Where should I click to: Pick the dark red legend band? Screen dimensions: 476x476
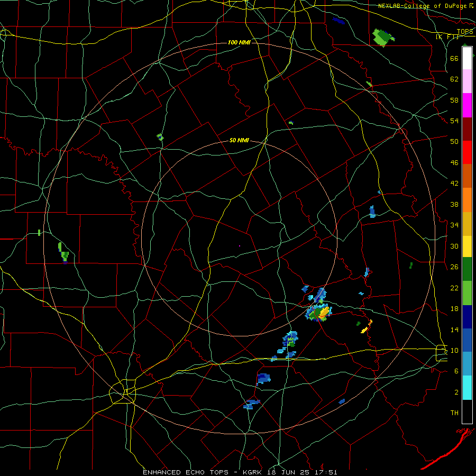467,129
